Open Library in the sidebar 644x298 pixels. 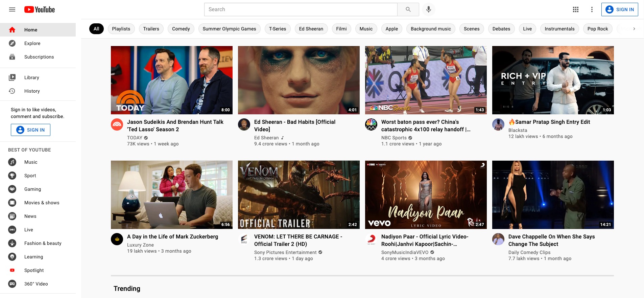click(x=31, y=77)
